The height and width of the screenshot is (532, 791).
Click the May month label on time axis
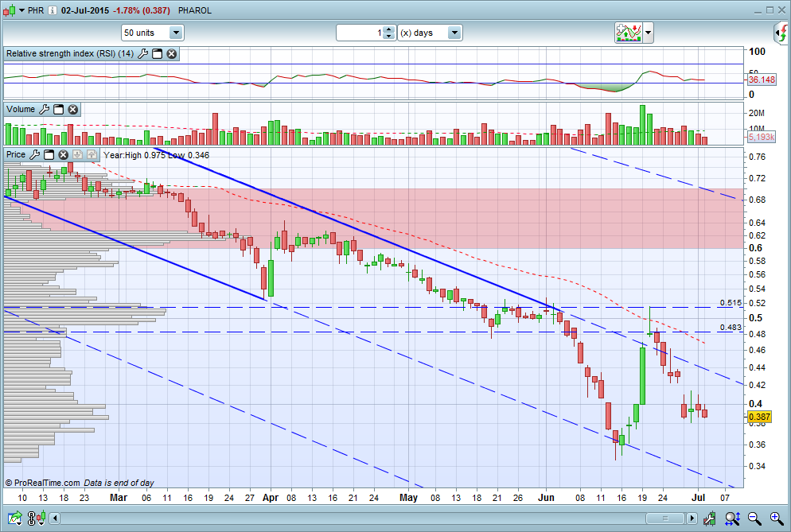[408, 498]
